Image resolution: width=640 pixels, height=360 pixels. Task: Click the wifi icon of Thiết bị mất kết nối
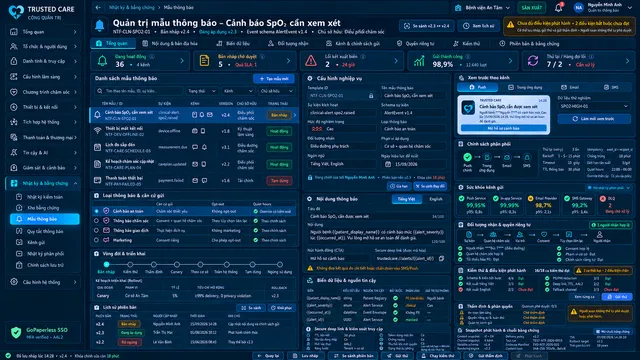tap(98, 131)
